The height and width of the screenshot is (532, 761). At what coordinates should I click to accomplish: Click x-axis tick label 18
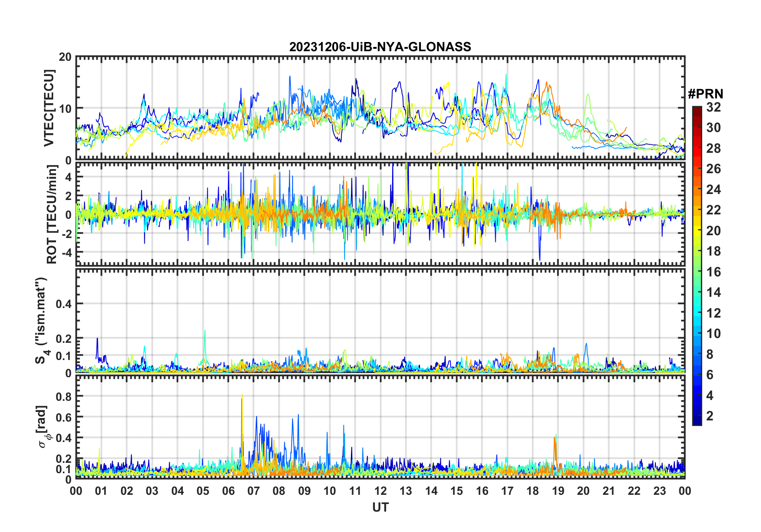[533, 491]
